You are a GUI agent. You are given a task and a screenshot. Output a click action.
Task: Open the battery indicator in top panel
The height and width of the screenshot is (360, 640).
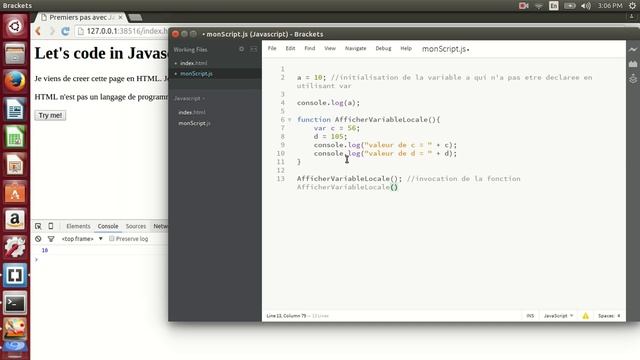570,6
